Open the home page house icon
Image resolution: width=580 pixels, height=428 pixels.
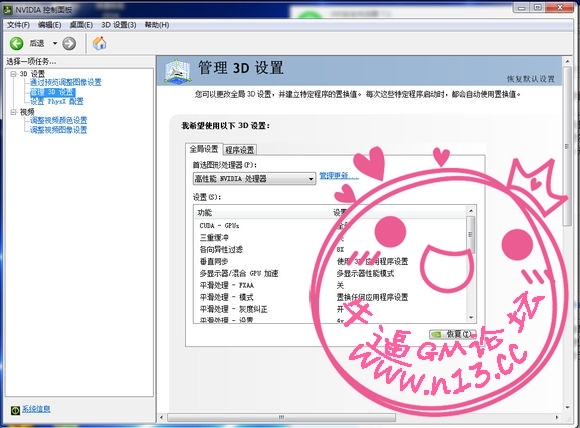click(x=99, y=43)
